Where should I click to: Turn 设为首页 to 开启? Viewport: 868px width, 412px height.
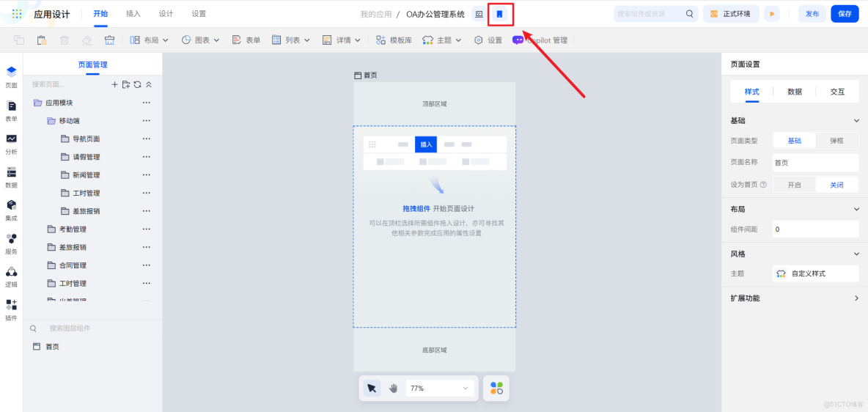pos(795,185)
